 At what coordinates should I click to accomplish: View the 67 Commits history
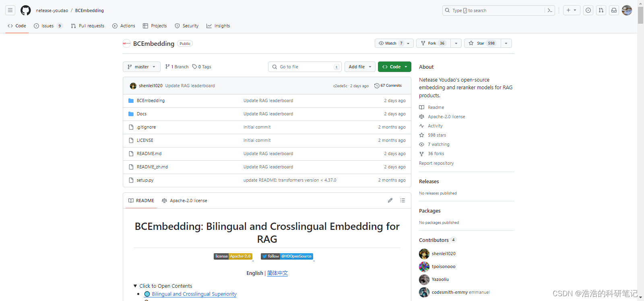388,86
